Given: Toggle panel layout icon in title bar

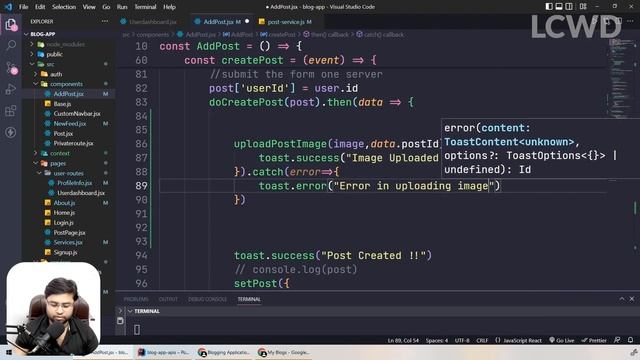Looking at the screenshot, I should click(559, 7).
